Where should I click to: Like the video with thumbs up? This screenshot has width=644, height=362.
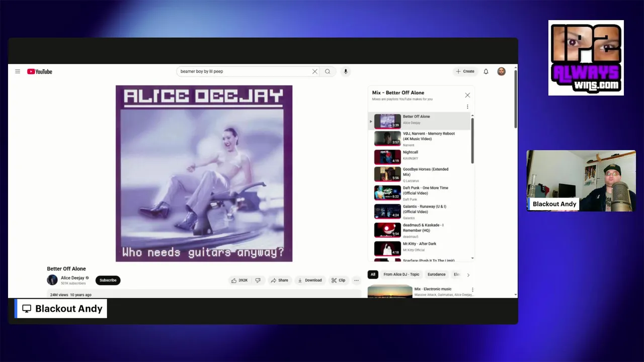tap(239, 280)
